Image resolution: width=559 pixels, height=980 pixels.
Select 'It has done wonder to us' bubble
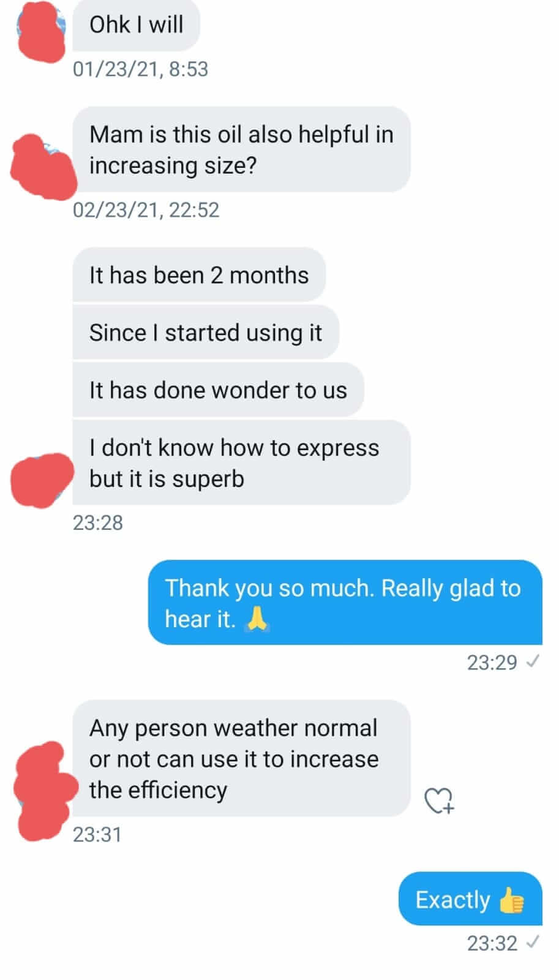(218, 390)
